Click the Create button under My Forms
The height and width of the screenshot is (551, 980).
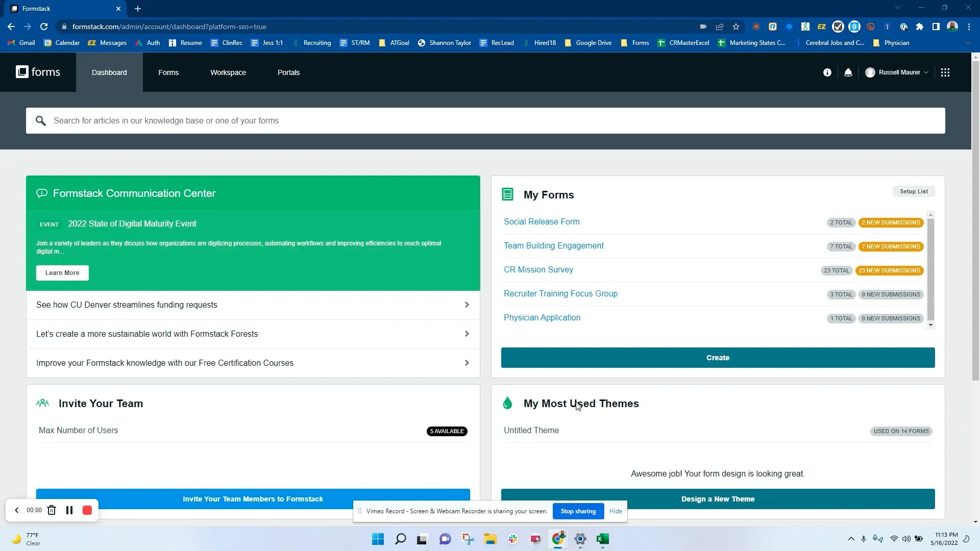(x=718, y=357)
